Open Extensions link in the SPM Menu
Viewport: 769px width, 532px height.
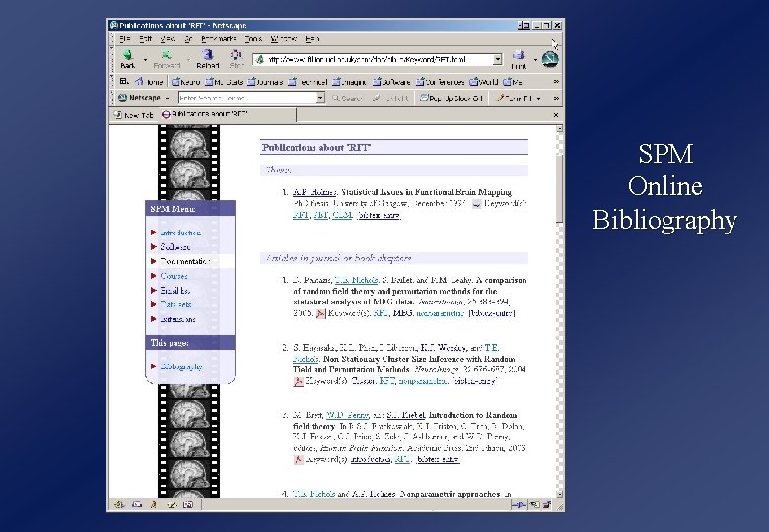(x=177, y=319)
